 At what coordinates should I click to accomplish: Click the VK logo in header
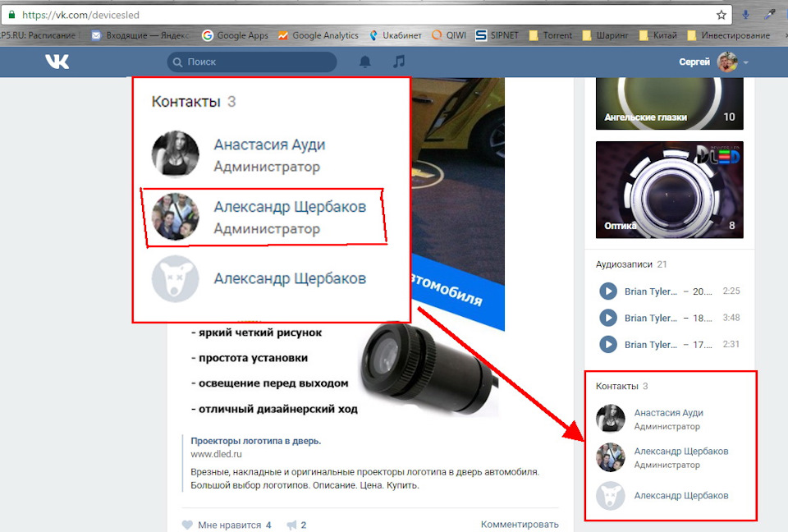[x=57, y=62]
